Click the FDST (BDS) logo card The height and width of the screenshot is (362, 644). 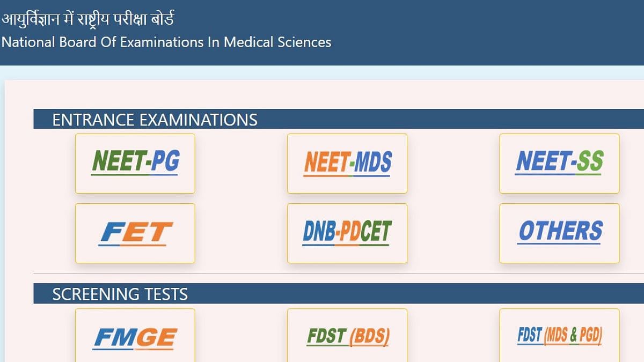[347, 336]
